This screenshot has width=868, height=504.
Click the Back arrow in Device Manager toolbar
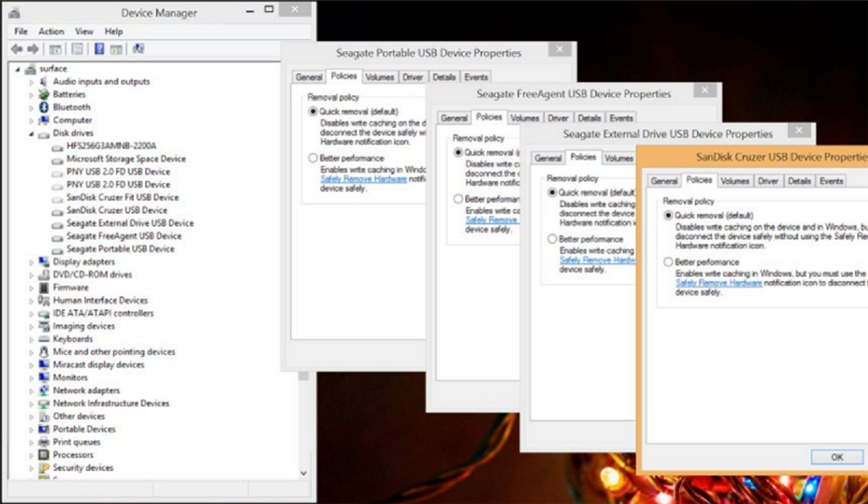point(17,49)
